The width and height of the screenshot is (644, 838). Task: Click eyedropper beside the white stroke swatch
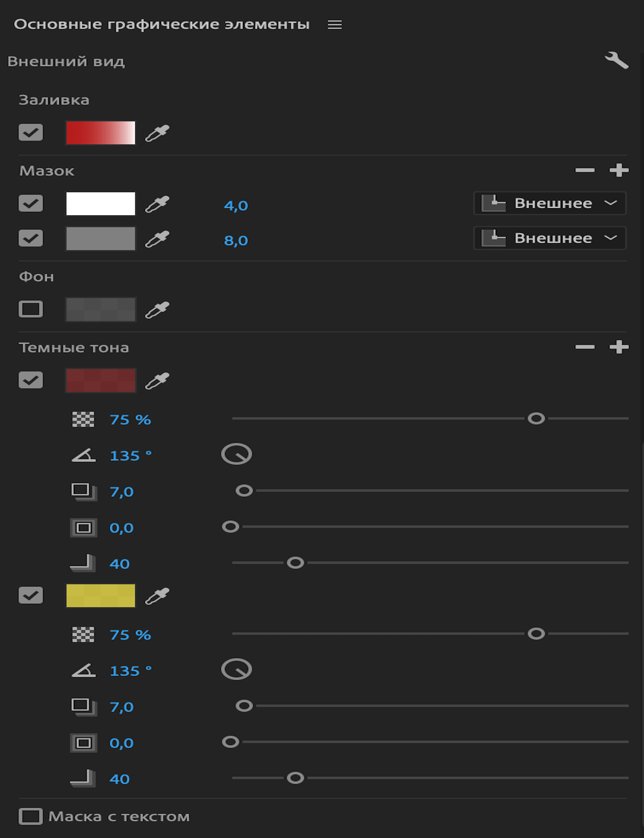[x=157, y=204]
